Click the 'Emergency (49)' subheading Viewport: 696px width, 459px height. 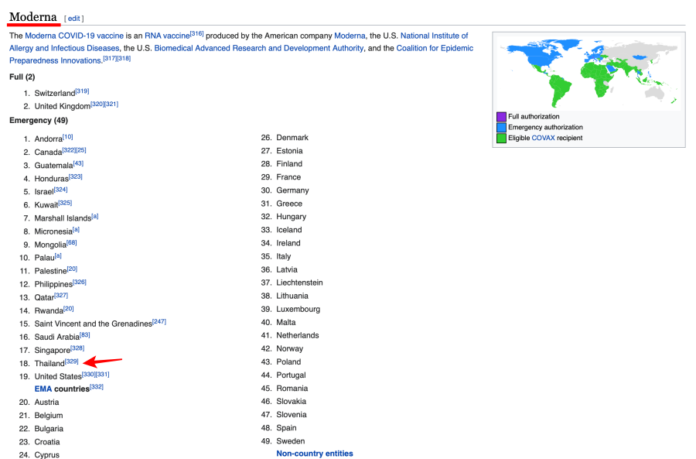(x=39, y=120)
